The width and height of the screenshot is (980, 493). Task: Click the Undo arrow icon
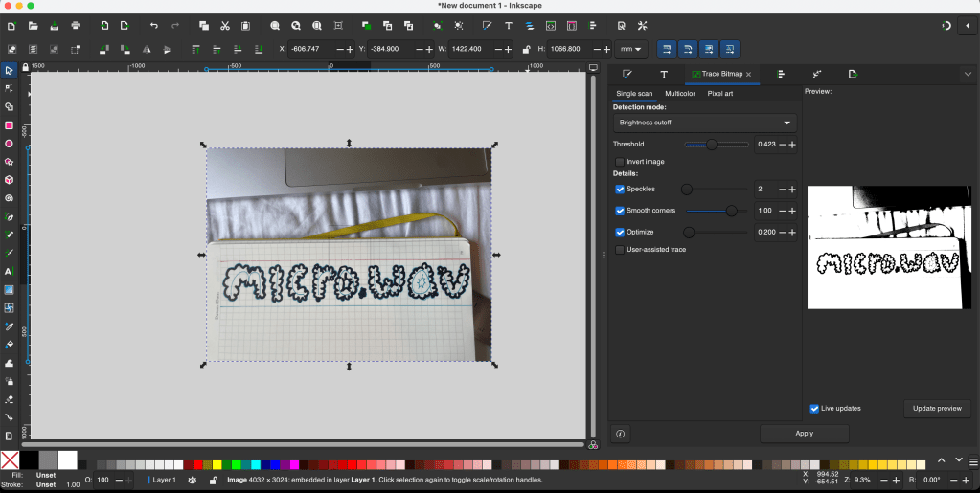click(153, 26)
